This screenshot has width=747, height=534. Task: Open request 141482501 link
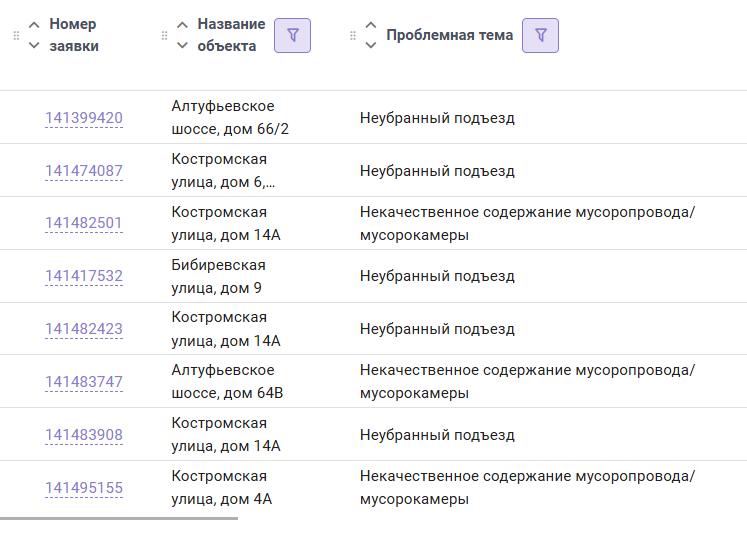(x=84, y=223)
